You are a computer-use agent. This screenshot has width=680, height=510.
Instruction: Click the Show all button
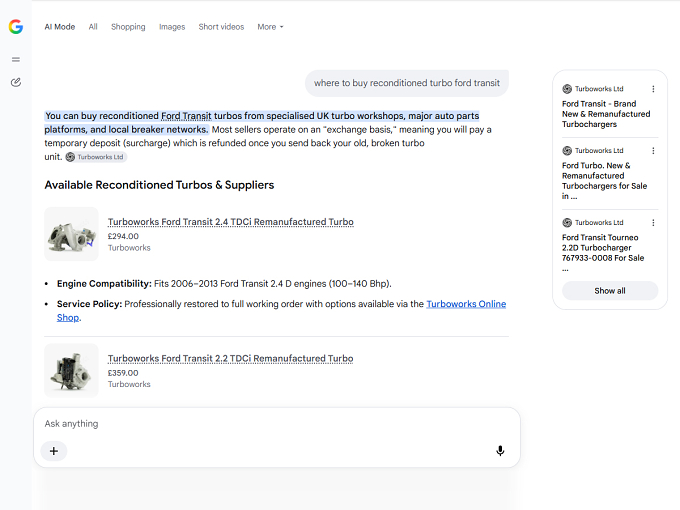pyautogui.click(x=610, y=291)
